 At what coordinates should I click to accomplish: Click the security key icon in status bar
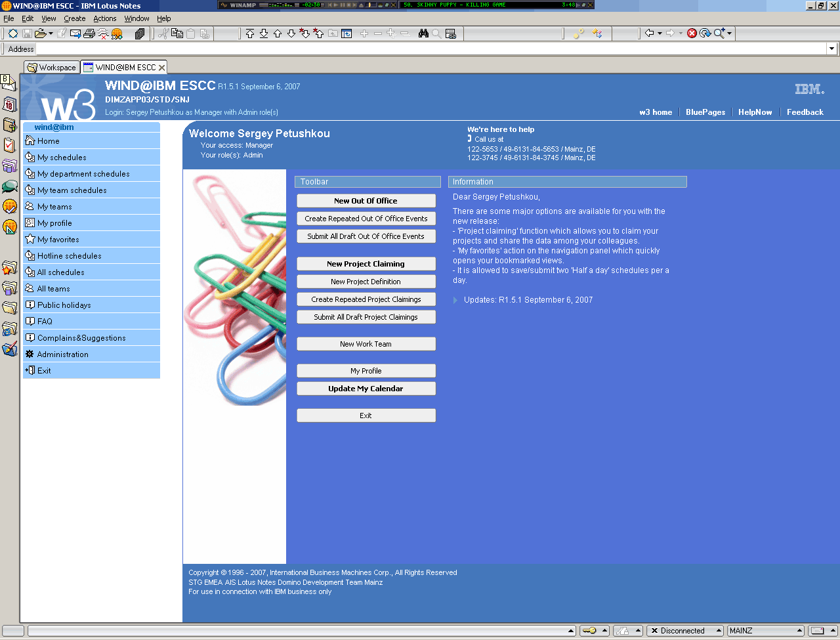[589, 631]
